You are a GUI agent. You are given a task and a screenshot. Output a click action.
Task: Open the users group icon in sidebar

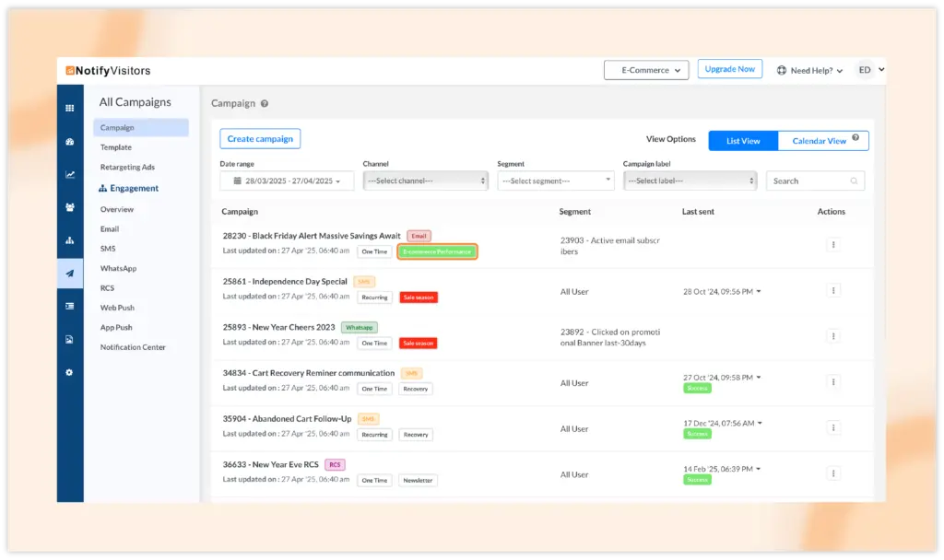[x=69, y=207]
